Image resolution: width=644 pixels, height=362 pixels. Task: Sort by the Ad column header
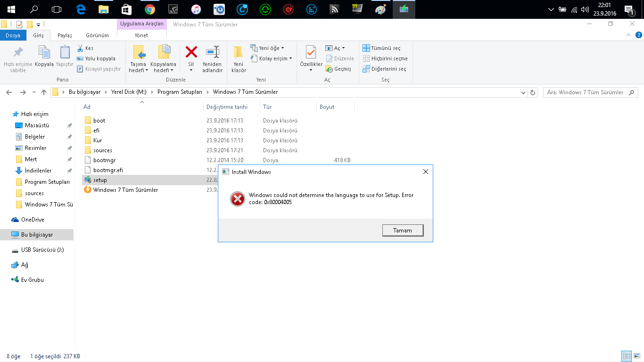click(143, 107)
